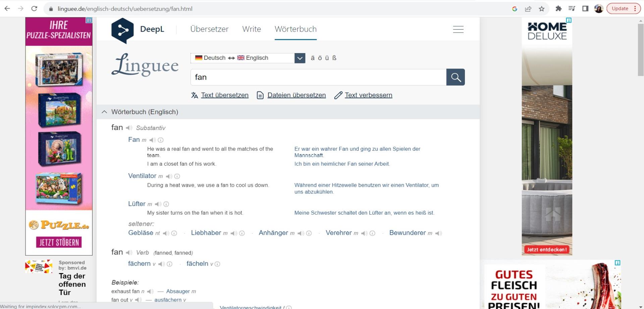Show info icon for fächern
The width and height of the screenshot is (644, 309).
170,264
